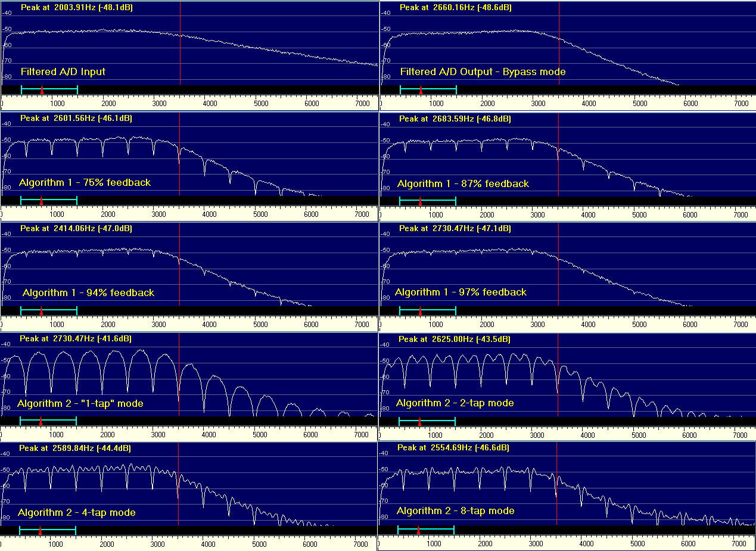Click the cyan range bar under 97% feedback panel

[x=428, y=310]
